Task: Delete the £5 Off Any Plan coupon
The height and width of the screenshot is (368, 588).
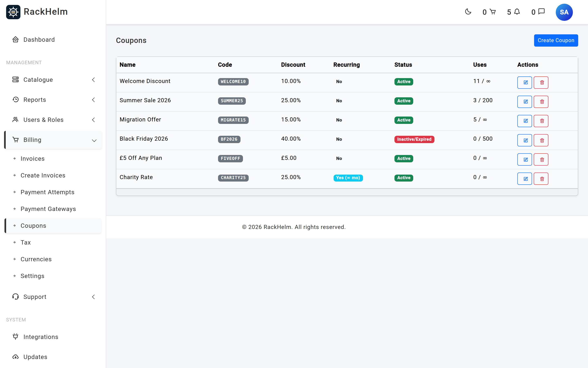Action: pyautogui.click(x=541, y=159)
